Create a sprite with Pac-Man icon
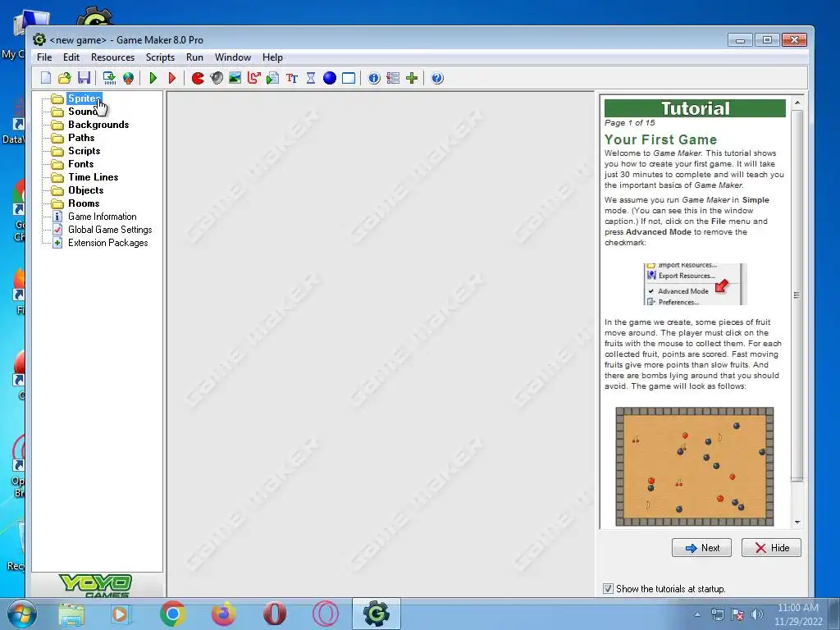840x630 pixels. (198, 78)
